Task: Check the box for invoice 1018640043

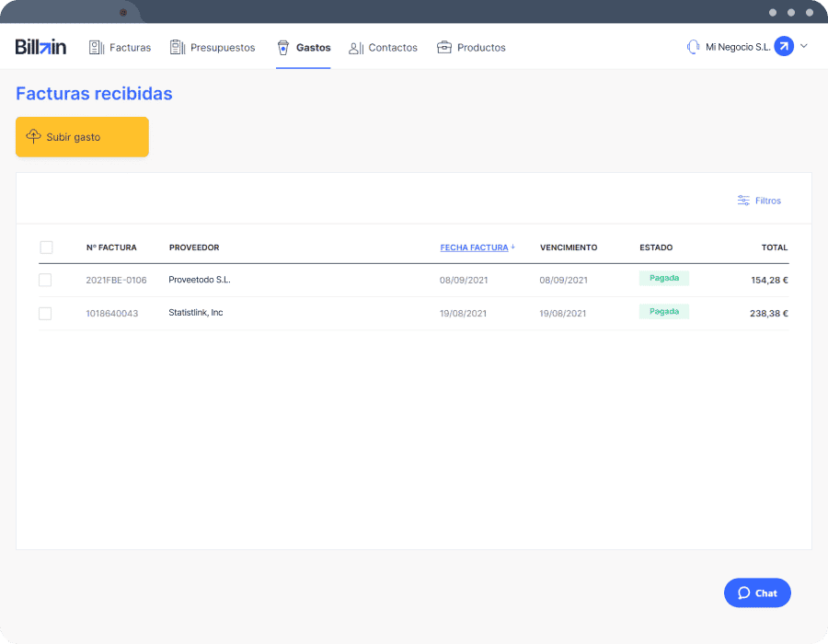Action: pyautogui.click(x=45, y=314)
